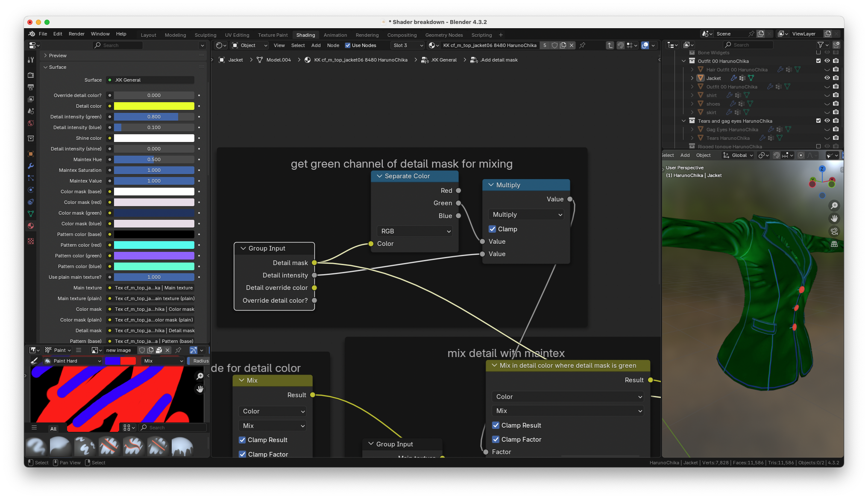
Task: Click the yellow Detail color swatch
Action: coord(154,106)
